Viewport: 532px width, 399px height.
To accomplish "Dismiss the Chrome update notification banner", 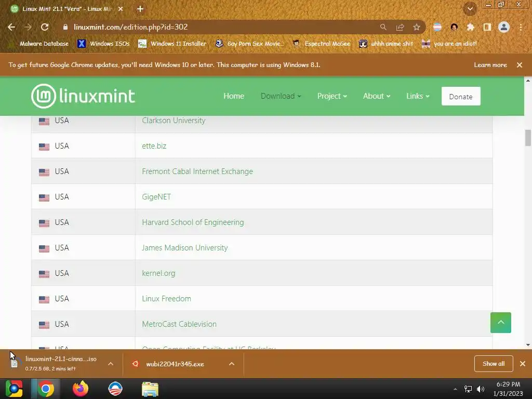I will click(x=520, y=65).
